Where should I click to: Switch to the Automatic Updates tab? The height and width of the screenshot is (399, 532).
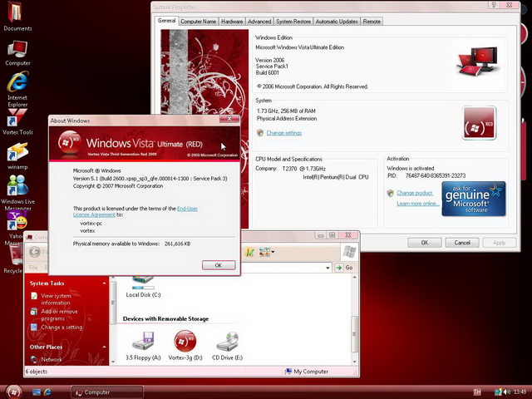[x=337, y=22]
